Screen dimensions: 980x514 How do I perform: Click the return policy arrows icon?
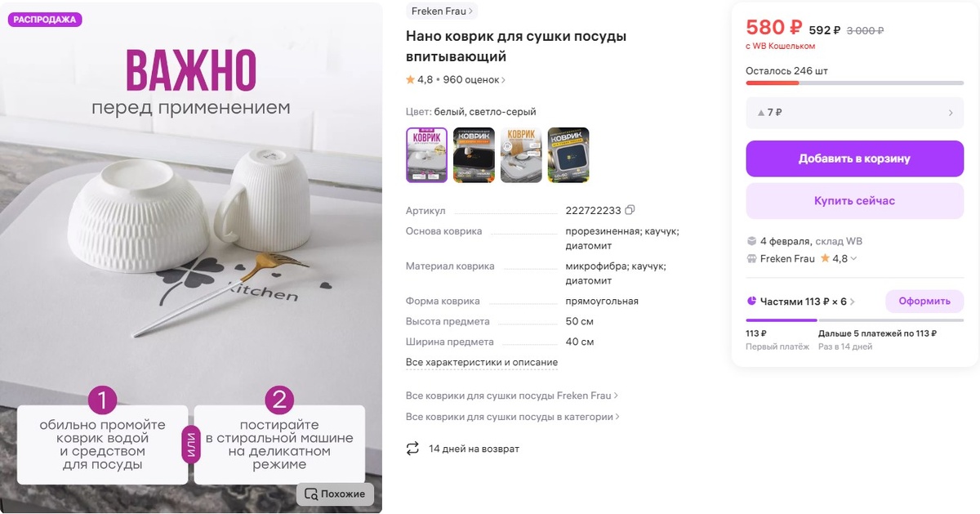(412, 449)
